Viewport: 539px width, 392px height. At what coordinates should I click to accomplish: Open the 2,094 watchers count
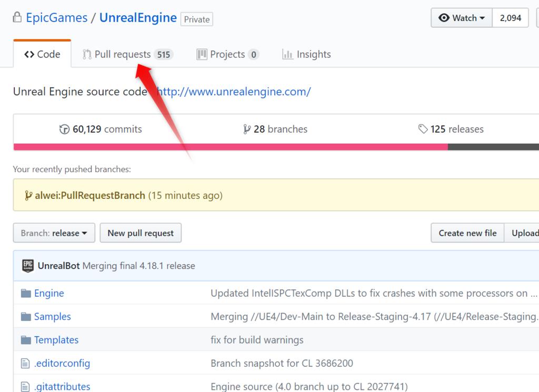511,18
